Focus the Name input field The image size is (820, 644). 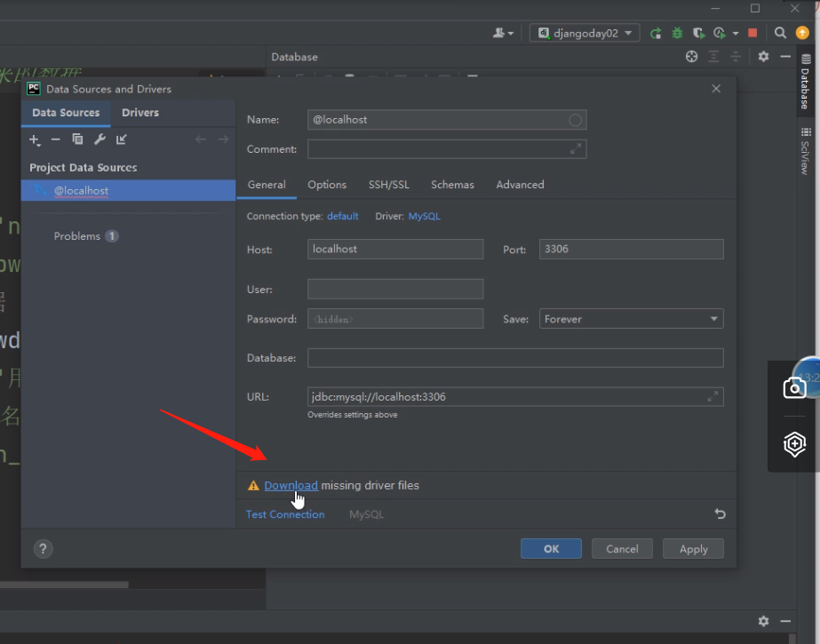(x=447, y=120)
